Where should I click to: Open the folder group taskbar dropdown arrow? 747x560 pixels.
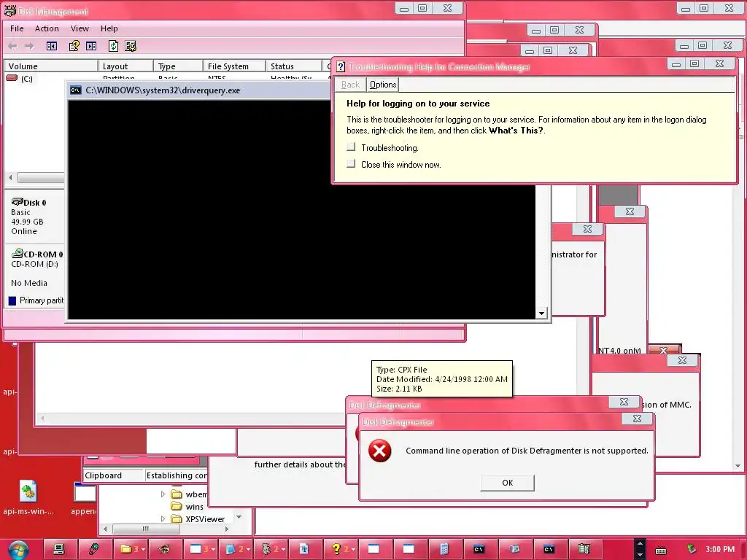point(143,550)
